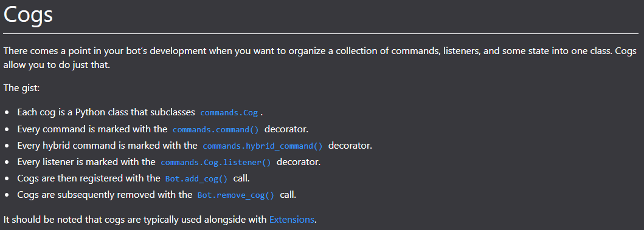Click the word 'call.' after Bot.remove_cog()
Screen dimensions: 644x230
(288, 195)
